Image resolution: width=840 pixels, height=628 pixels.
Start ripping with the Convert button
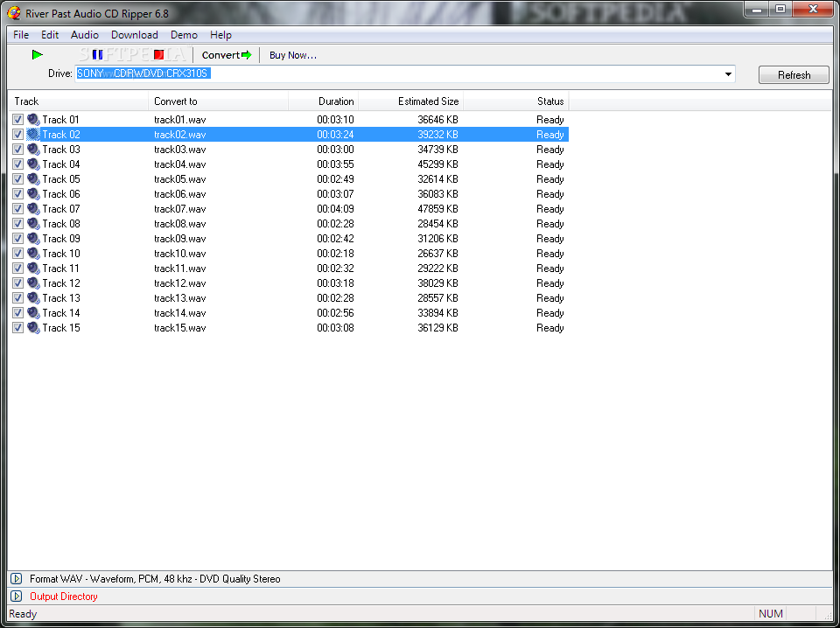(226, 54)
